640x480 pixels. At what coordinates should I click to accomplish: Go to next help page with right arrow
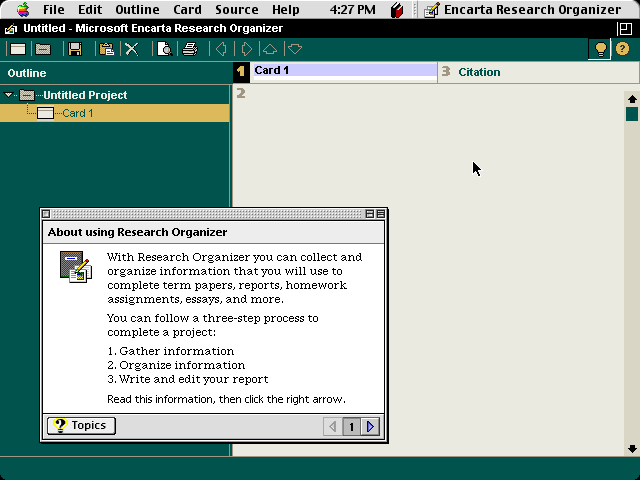pyautogui.click(x=371, y=427)
